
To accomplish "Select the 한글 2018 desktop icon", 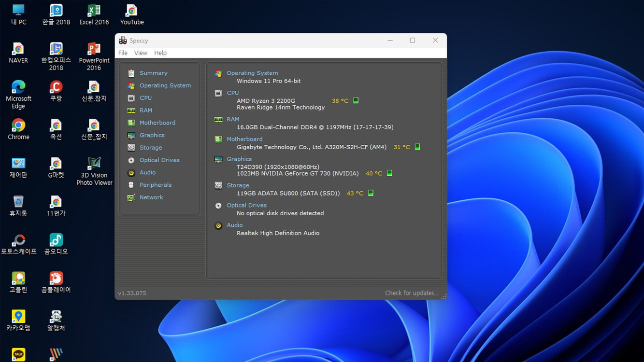I will click(x=56, y=15).
